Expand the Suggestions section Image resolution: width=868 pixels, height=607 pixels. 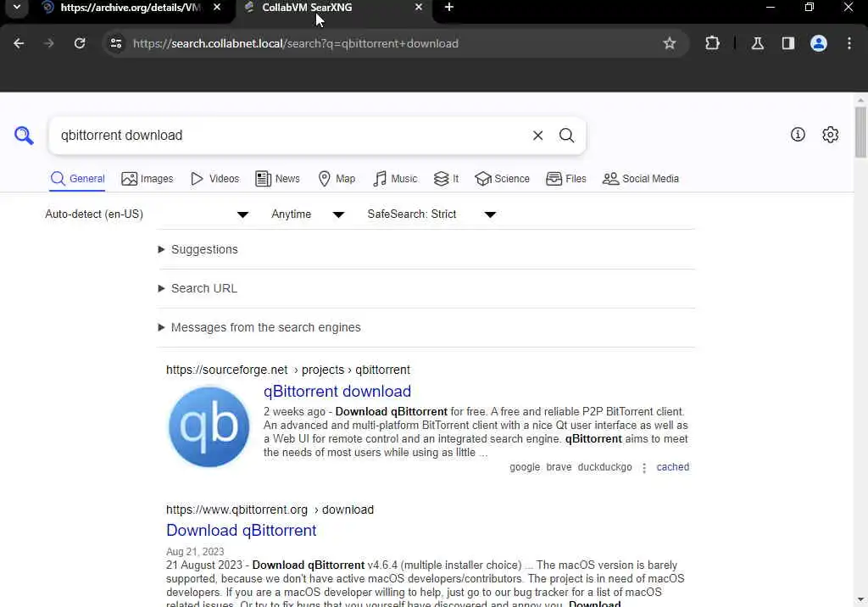pyautogui.click(x=198, y=249)
